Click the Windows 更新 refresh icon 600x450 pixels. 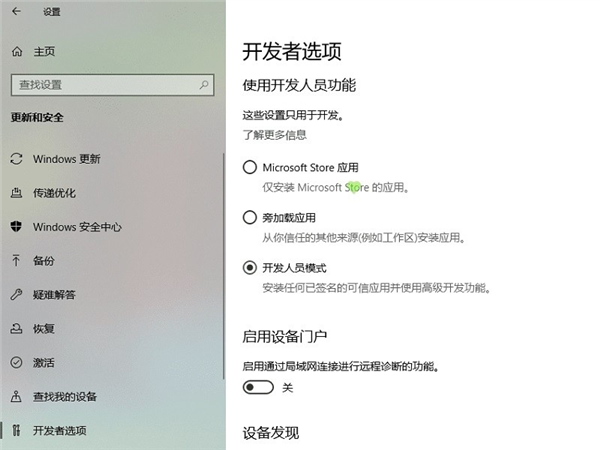coord(16,159)
